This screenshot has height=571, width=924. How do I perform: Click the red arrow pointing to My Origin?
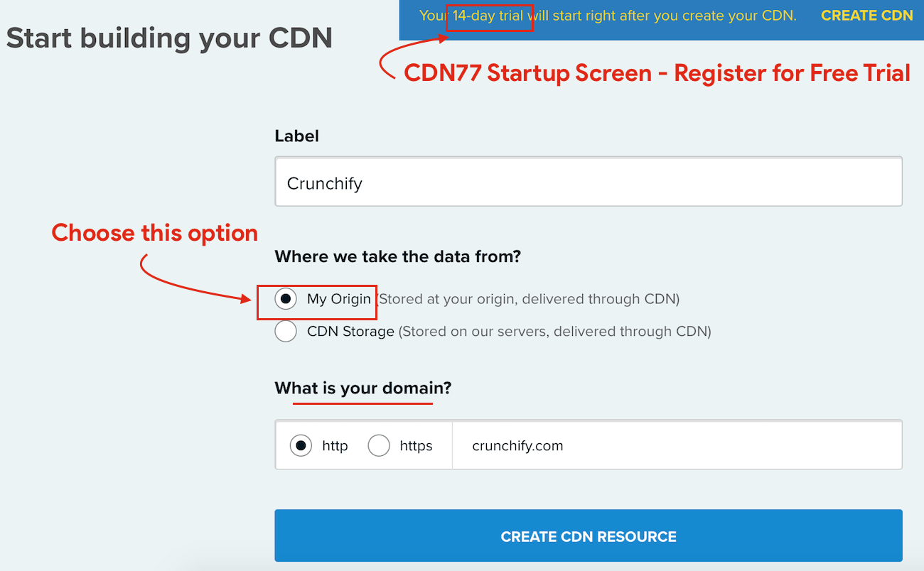(x=193, y=281)
